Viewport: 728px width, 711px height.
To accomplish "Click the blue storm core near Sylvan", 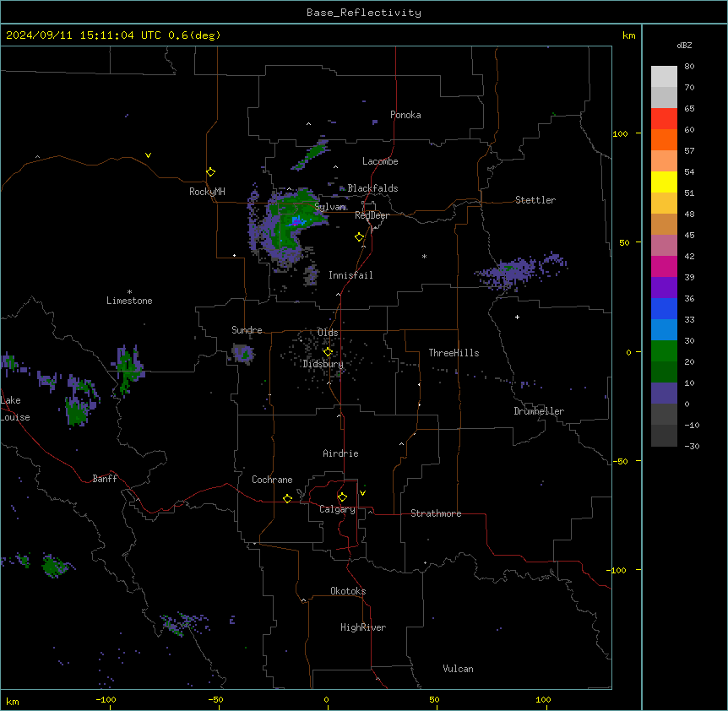I will [x=296, y=221].
